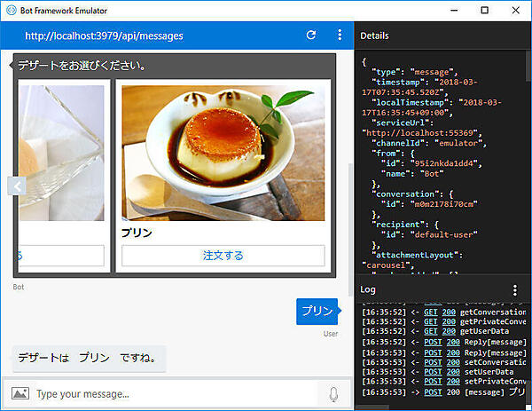Click the recipient id default-user value
Image resolution: width=532 pixels, height=411 pixels.
tap(444, 234)
